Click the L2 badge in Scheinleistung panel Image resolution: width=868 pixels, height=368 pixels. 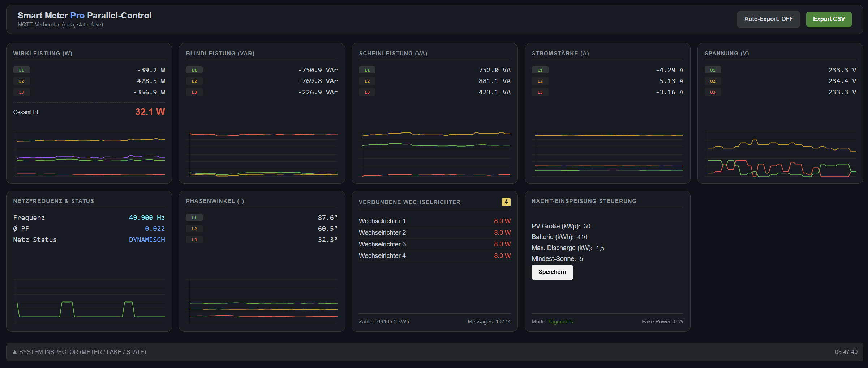coord(367,81)
